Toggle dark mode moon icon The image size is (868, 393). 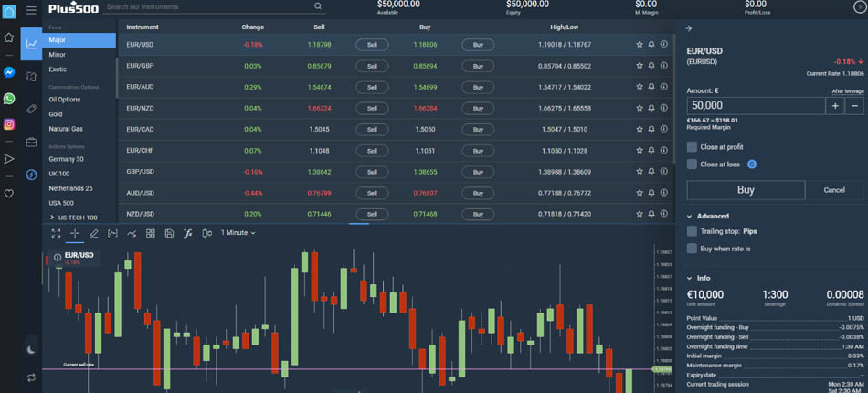pos(32,349)
